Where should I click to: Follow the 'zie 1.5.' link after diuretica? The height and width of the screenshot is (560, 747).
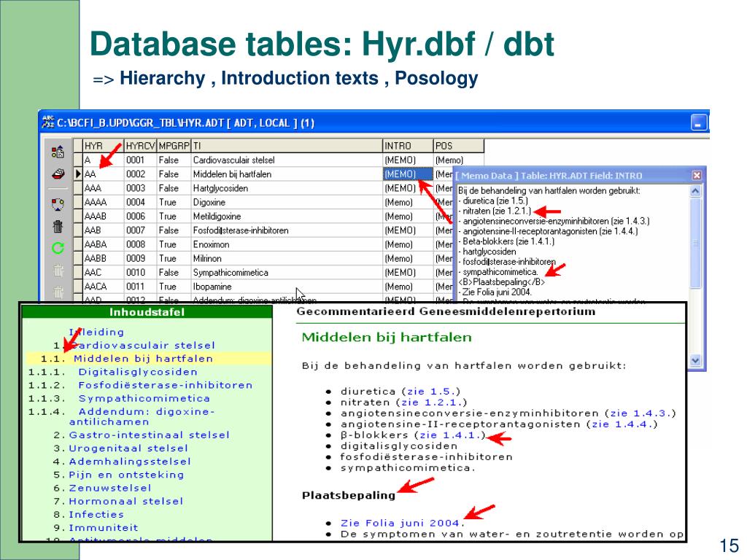[x=431, y=392]
